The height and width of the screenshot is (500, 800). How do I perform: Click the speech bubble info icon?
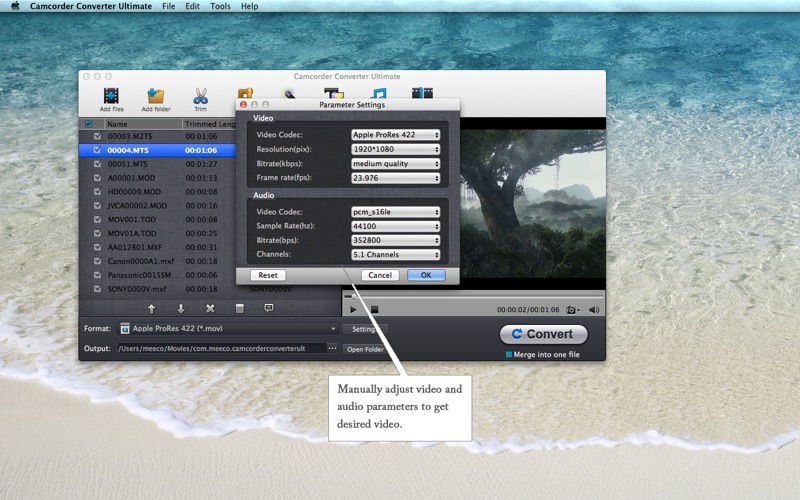pos(269,308)
